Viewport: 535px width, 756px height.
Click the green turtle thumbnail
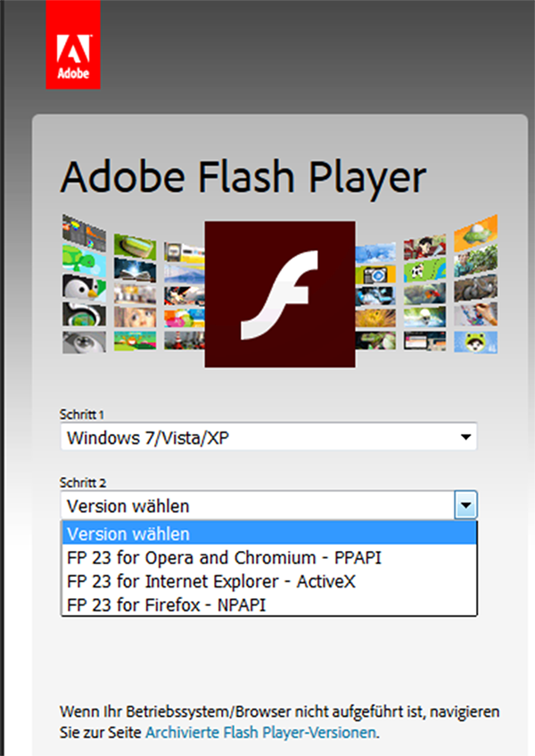click(x=84, y=261)
